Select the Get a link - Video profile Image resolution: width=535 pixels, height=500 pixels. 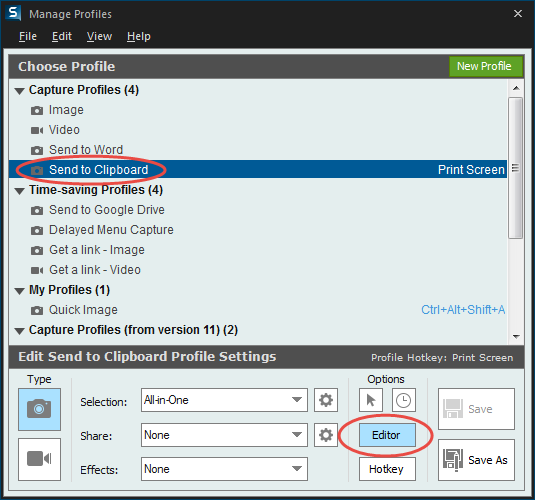[x=258, y=270]
